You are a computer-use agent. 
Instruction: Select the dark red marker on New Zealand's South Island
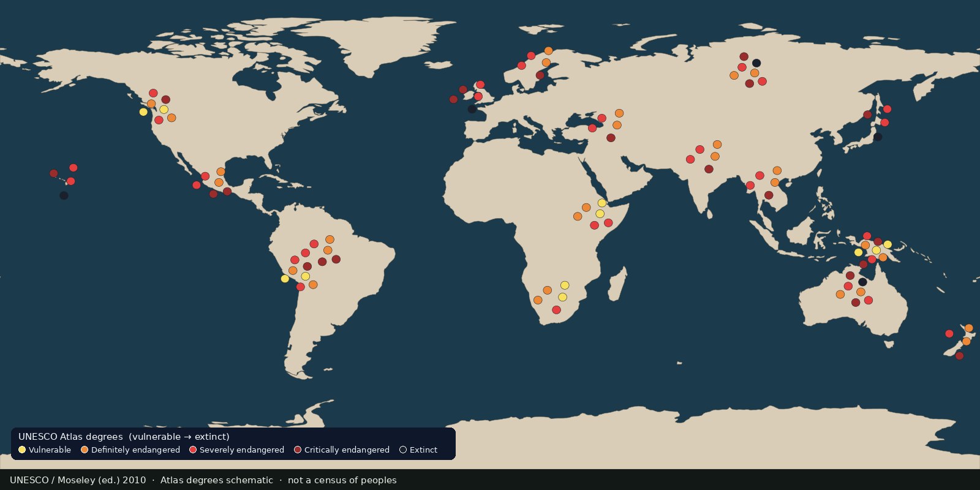959,356
